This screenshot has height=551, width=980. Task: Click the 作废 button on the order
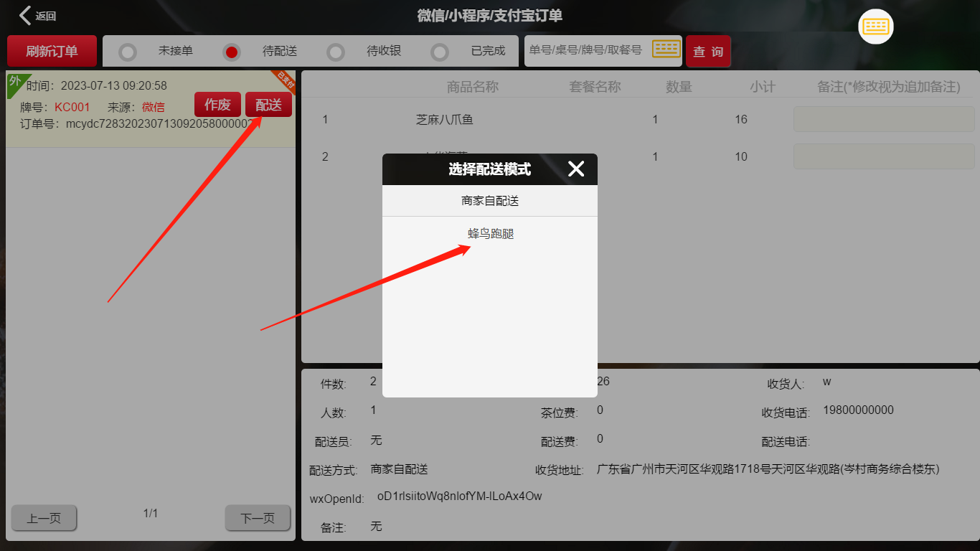click(x=217, y=105)
